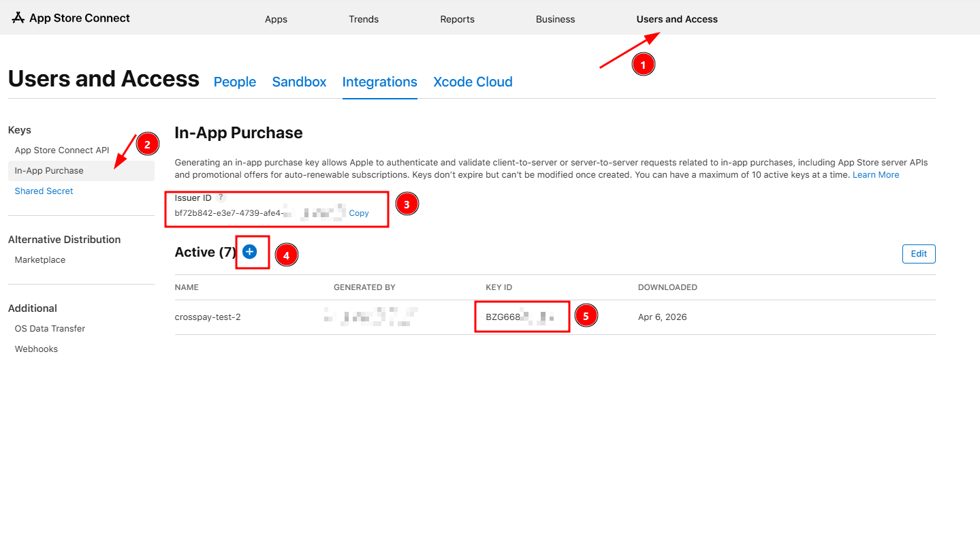Click the Alternative Distribution section label
This screenshot has height=559, width=980.
coord(65,240)
